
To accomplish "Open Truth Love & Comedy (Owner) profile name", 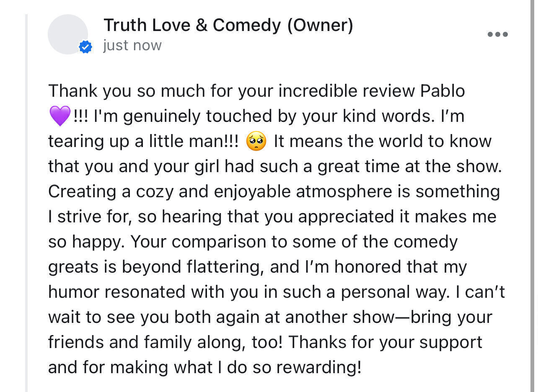I will coord(228,26).
